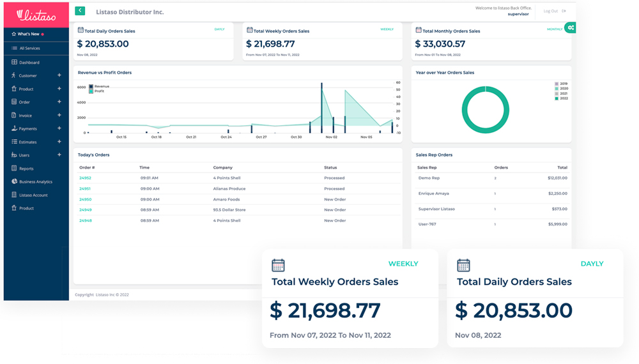Click Amaro Foods company cell

pyautogui.click(x=226, y=199)
